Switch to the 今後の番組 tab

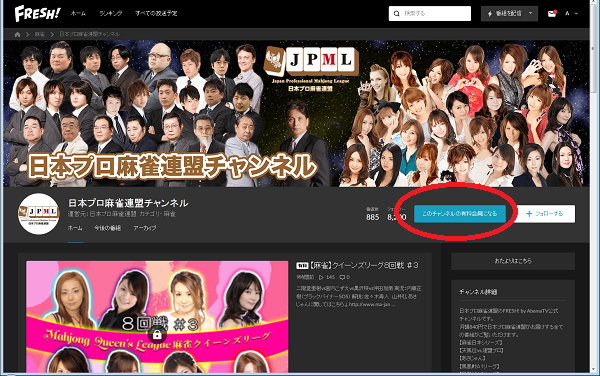[108, 228]
